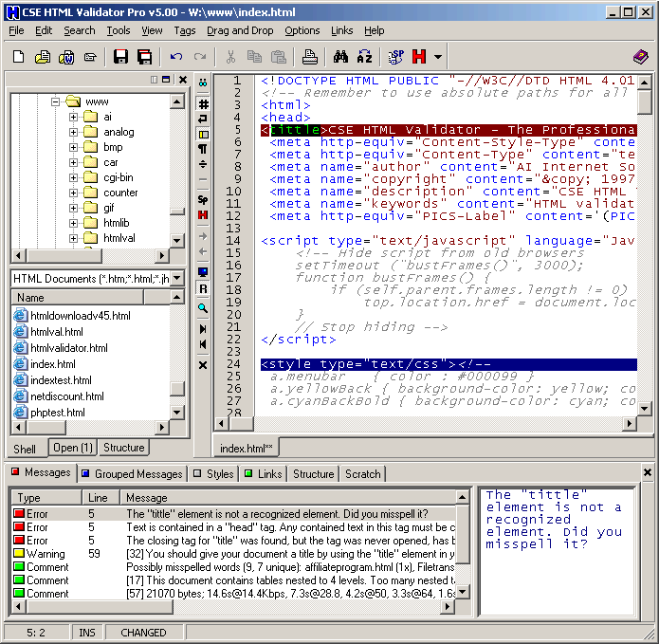Close the left file panel with its X
Viewport: 659px width, 644px height.
tap(183, 80)
